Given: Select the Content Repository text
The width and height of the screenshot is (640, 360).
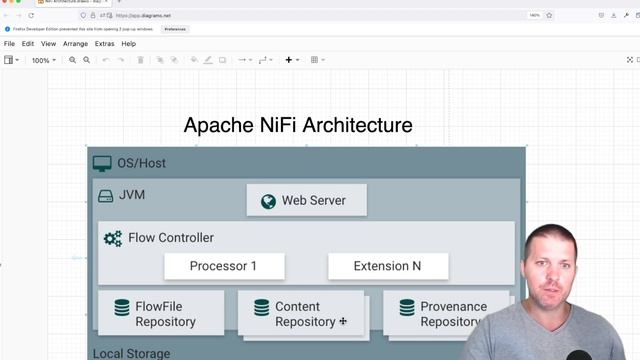Looking at the screenshot, I should pyautogui.click(x=305, y=314).
